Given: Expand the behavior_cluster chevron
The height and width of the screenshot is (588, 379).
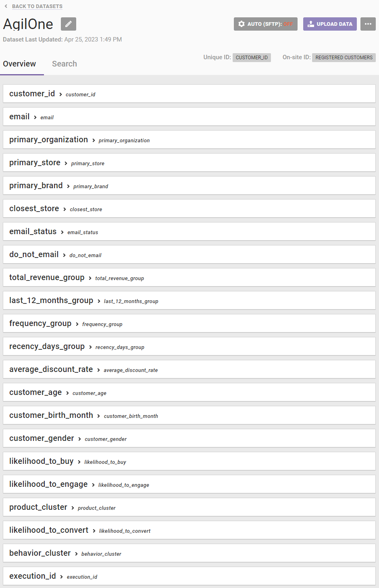Looking at the screenshot, I should pyautogui.click(x=76, y=554).
